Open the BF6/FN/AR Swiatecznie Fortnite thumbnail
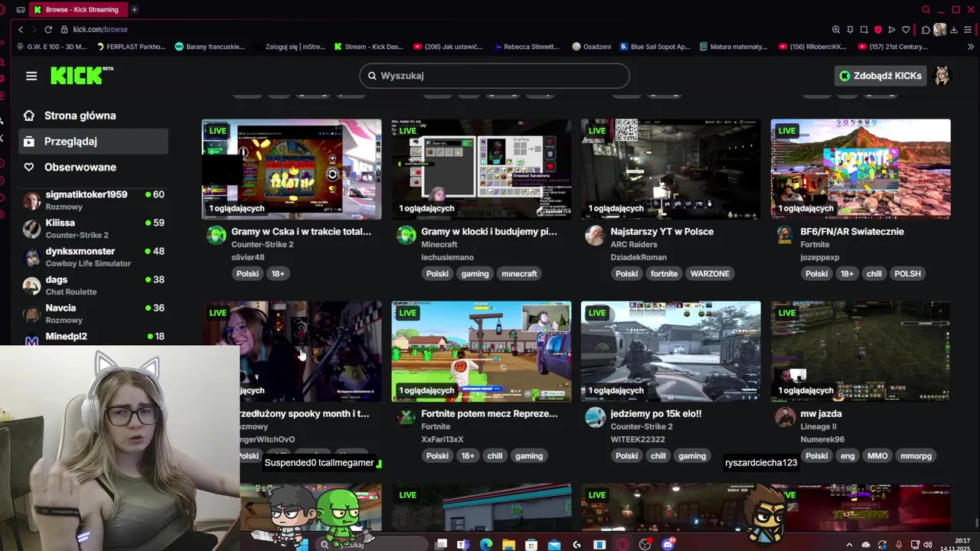 [861, 169]
